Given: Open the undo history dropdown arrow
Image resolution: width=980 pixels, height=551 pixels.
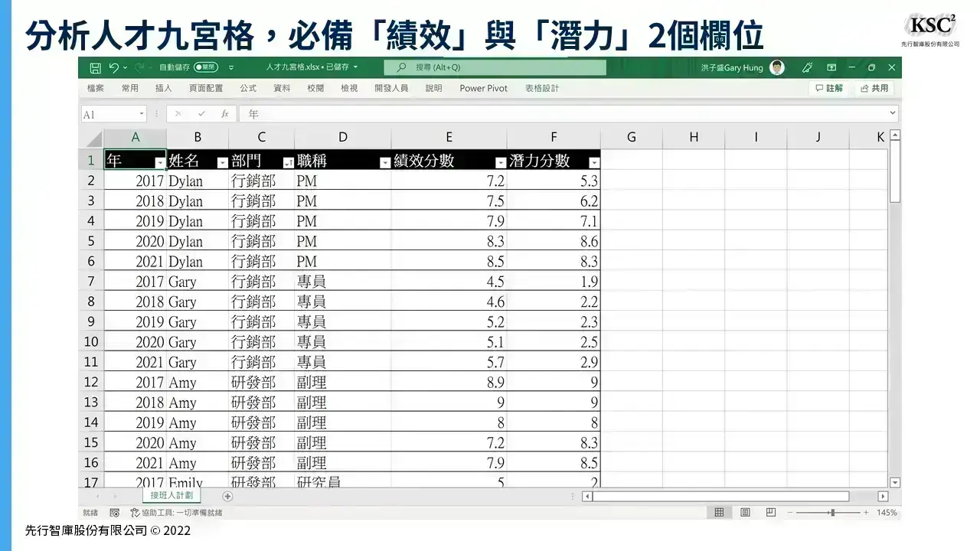Looking at the screenshot, I should [x=126, y=67].
